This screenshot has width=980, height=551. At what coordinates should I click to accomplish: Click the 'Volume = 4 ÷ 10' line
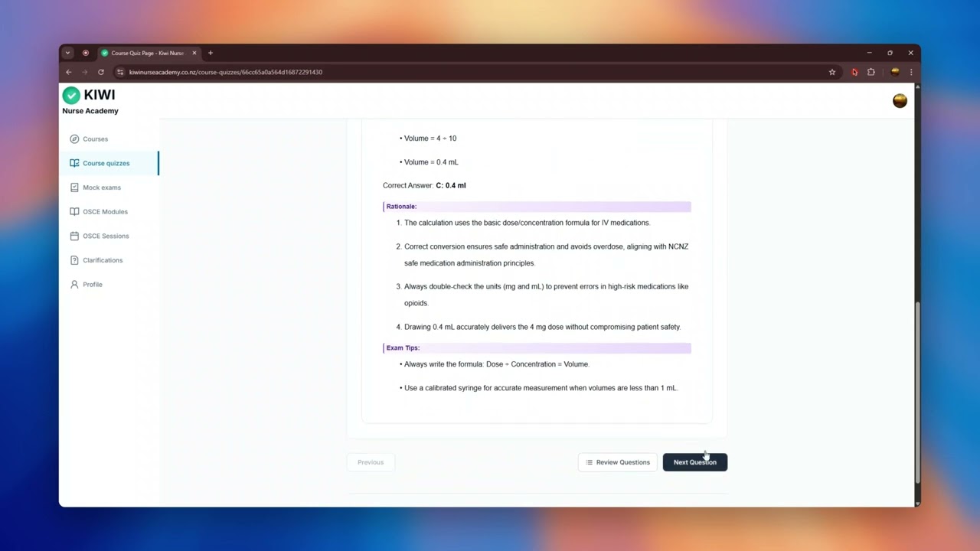[430, 139]
